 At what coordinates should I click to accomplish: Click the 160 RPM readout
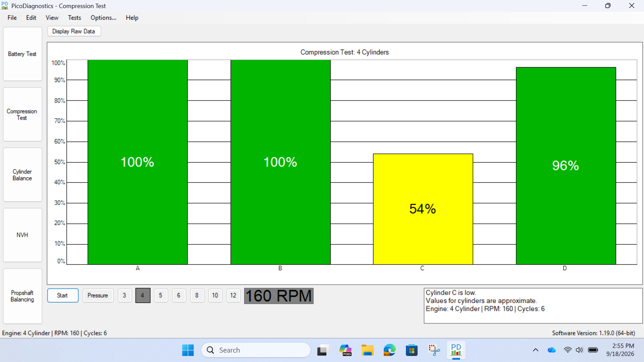[279, 296]
